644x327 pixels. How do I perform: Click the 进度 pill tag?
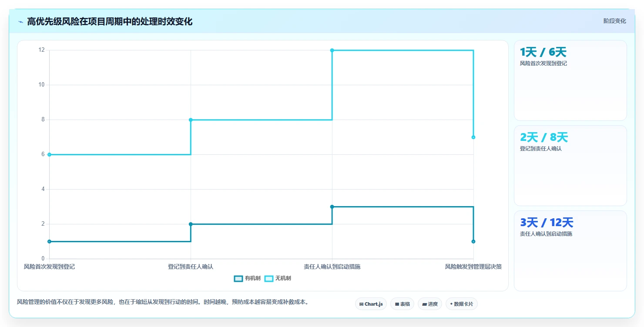click(430, 304)
